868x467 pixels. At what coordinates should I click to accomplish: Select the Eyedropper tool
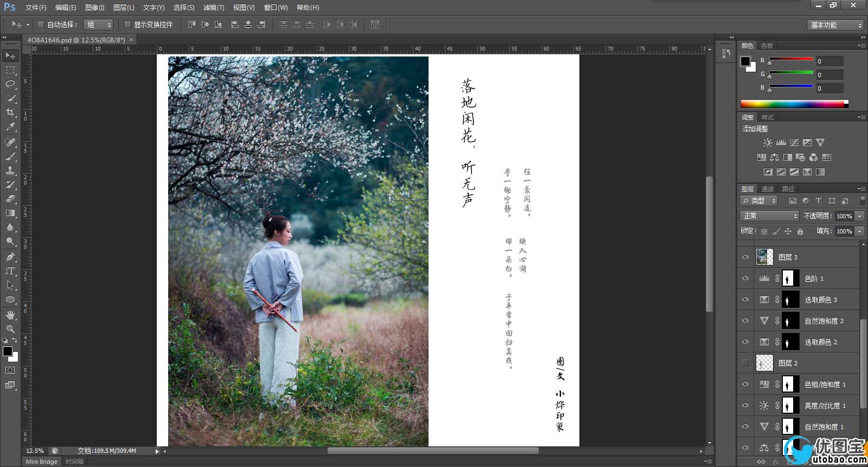pyautogui.click(x=10, y=127)
